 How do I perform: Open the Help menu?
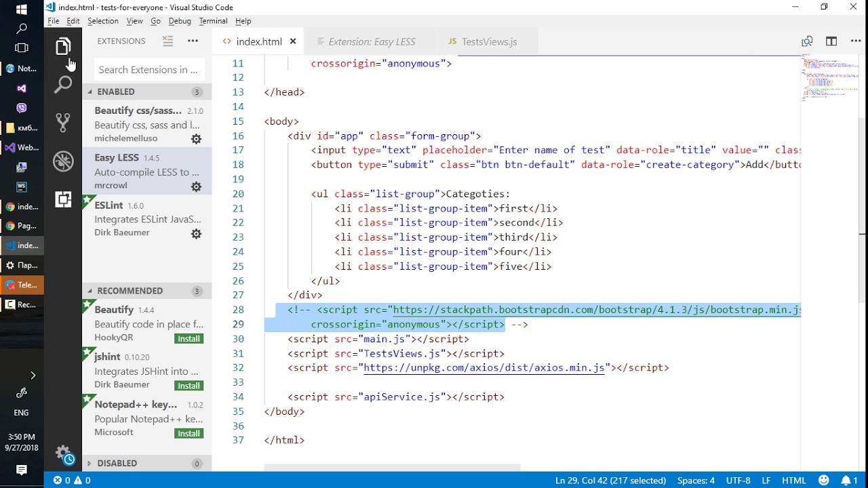243,21
